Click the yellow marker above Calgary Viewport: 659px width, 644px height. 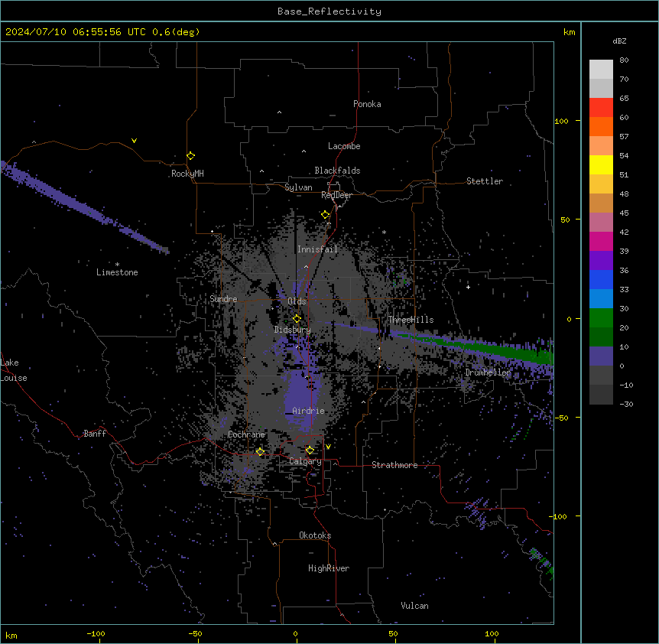click(310, 450)
